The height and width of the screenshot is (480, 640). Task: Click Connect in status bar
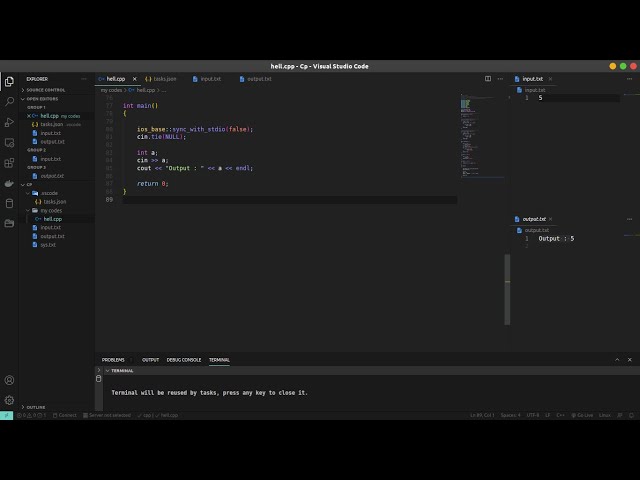pyautogui.click(x=65, y=415)
